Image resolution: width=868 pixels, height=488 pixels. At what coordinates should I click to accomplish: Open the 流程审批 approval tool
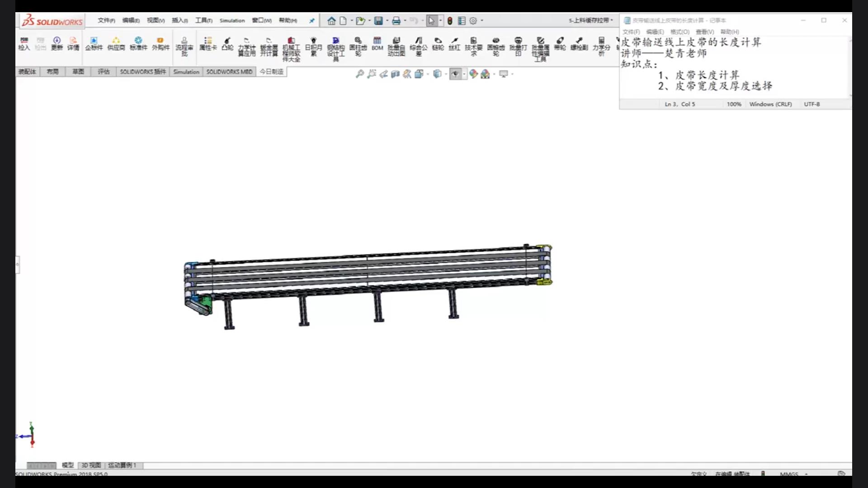pos(184,47)
